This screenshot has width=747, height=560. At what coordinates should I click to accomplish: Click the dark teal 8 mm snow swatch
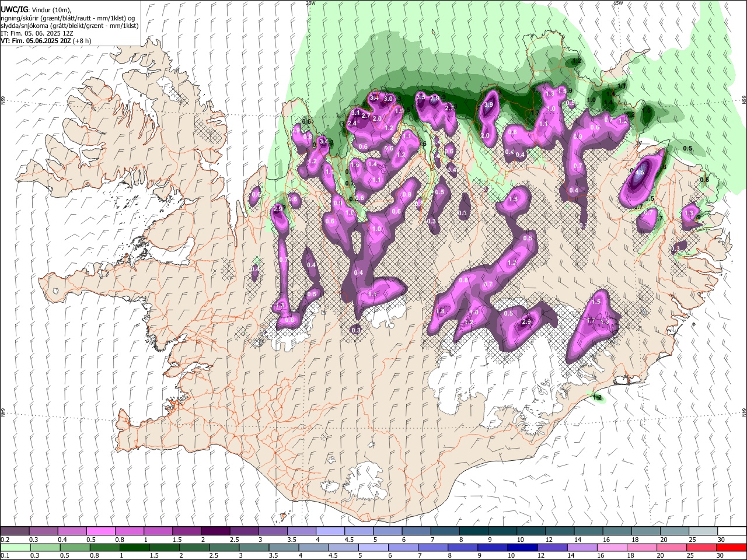point(474,531)
